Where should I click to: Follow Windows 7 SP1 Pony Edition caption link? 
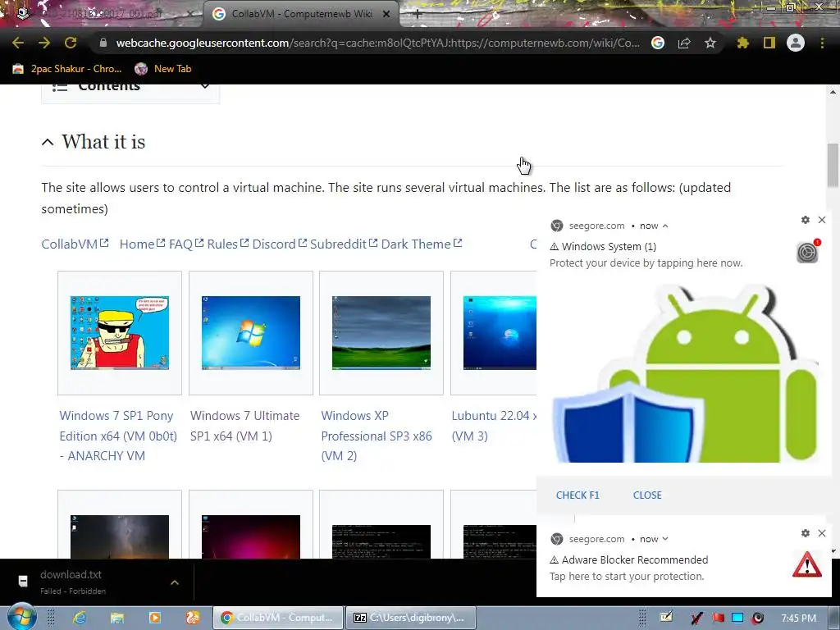pos(118,436)
